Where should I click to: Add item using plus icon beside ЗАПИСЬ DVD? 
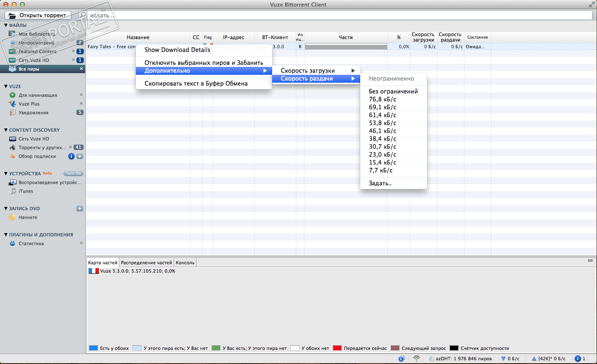tap(80, 209)
